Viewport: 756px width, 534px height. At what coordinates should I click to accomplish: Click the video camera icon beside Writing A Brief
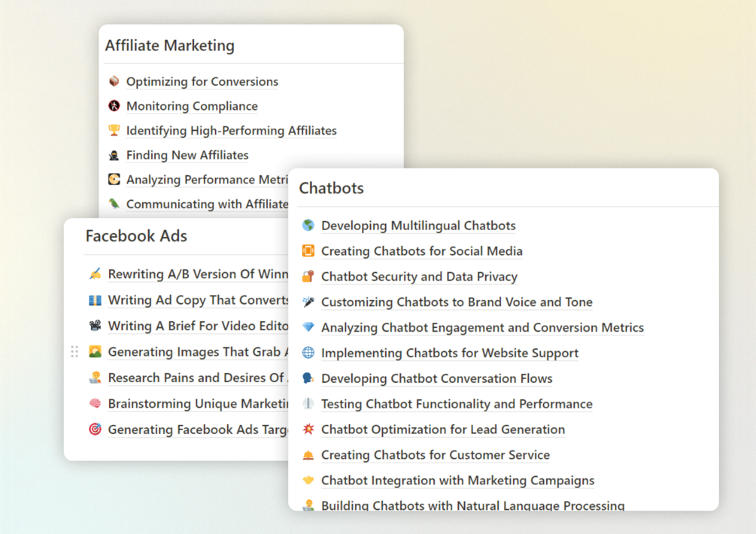pyautogui.click(x=95, y=326)
